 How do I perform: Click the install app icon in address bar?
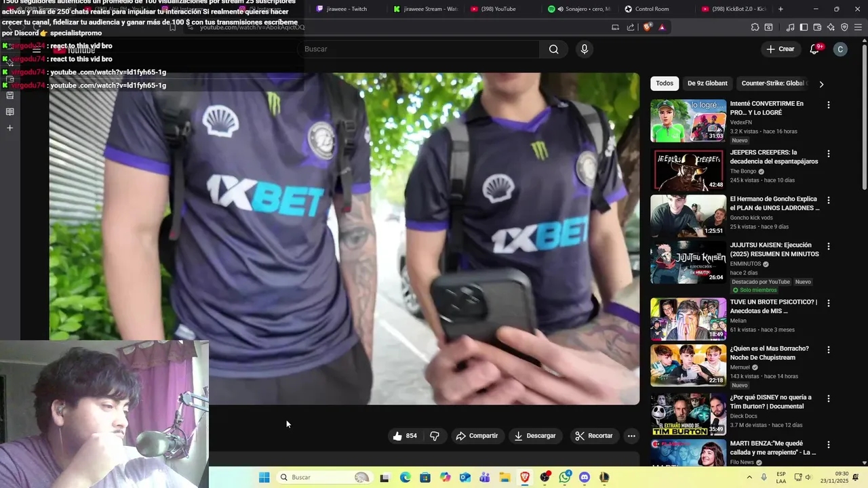click(x=615, y=27)
